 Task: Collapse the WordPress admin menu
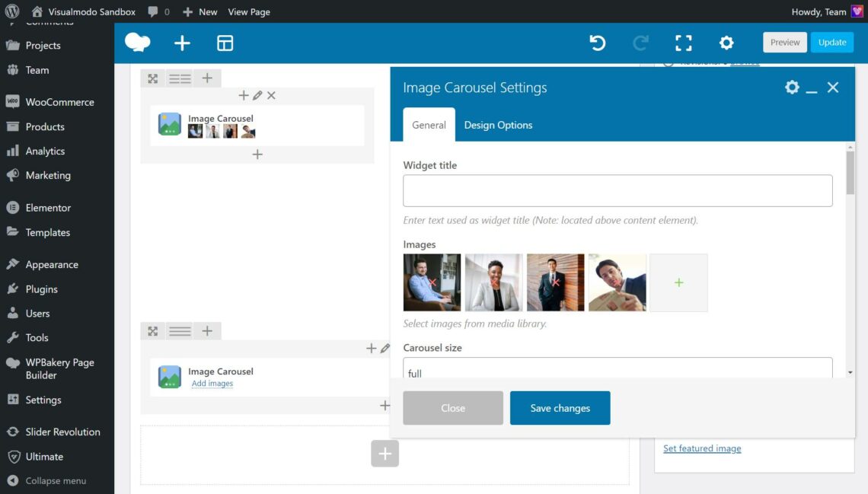point(55,481)
